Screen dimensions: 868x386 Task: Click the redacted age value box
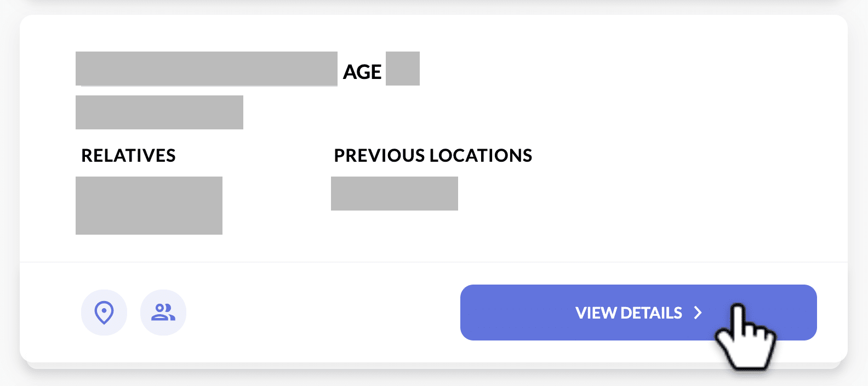(403, 69)
